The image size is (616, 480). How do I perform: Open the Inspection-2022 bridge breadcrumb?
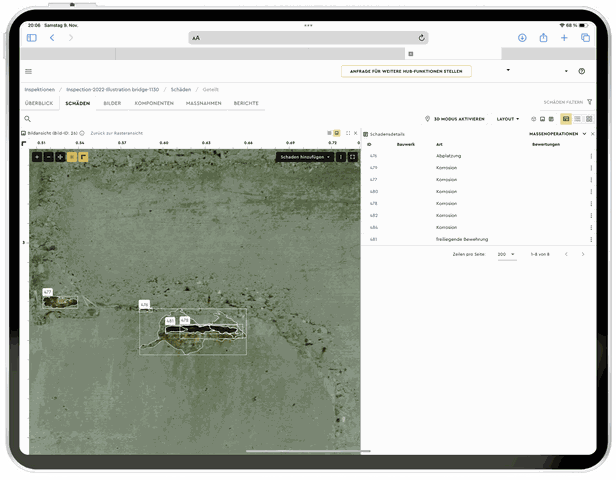tap(112, 90)
